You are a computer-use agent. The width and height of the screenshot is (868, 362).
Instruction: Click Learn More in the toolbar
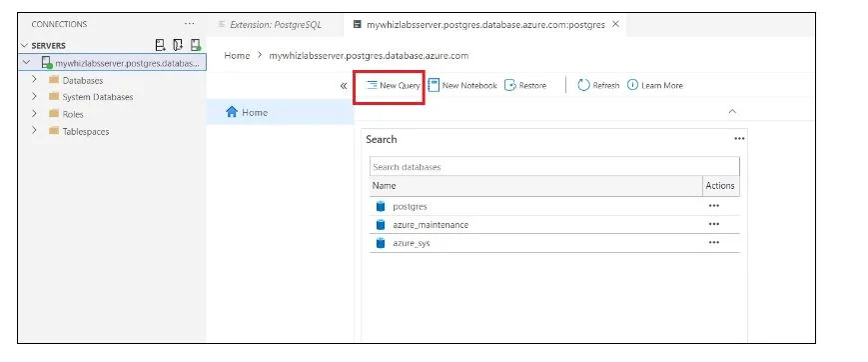coord(655,85)
